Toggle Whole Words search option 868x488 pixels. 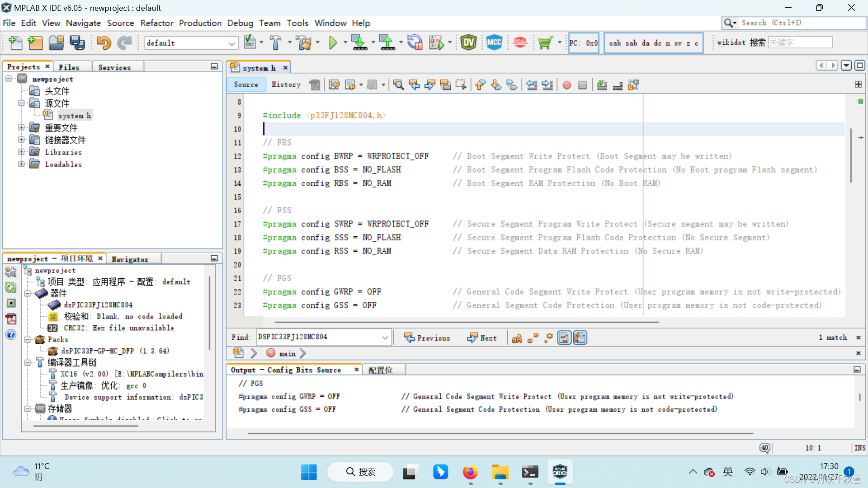(533, 338)
